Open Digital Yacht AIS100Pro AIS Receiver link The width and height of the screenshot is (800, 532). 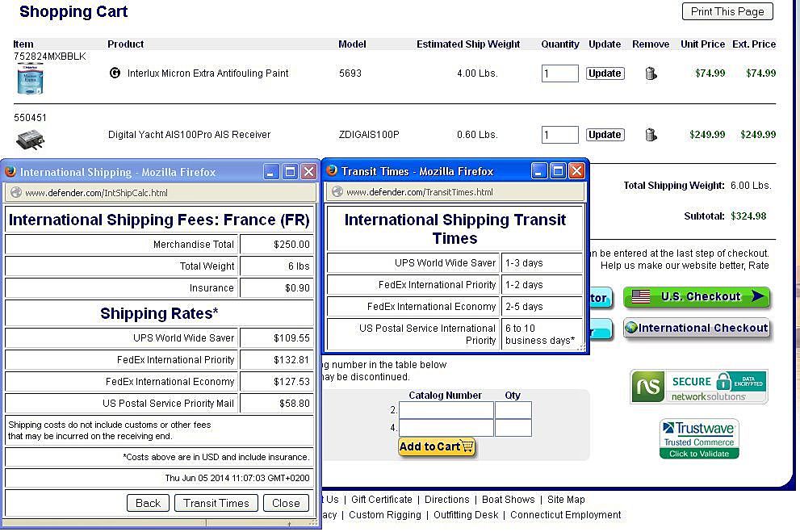pos(189,135)
